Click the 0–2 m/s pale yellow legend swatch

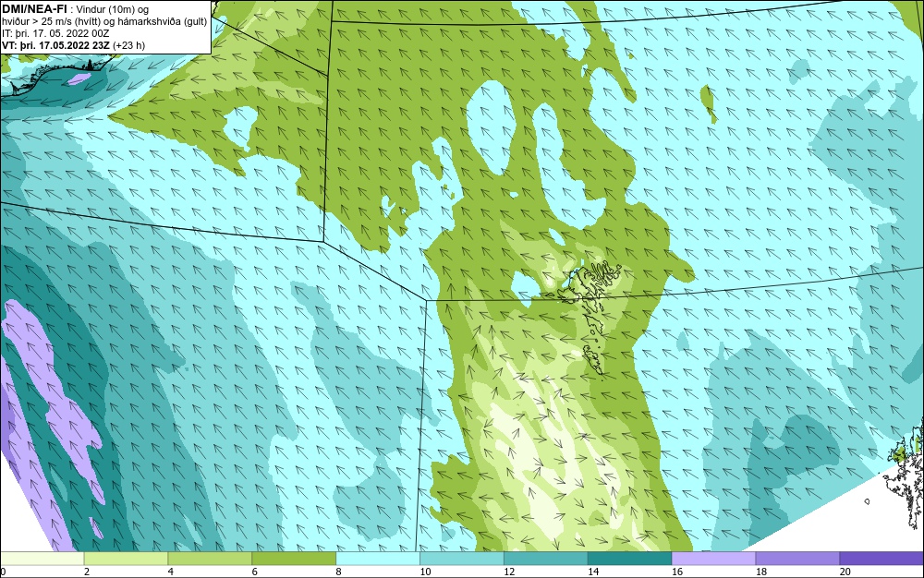(x=42, y=559)
